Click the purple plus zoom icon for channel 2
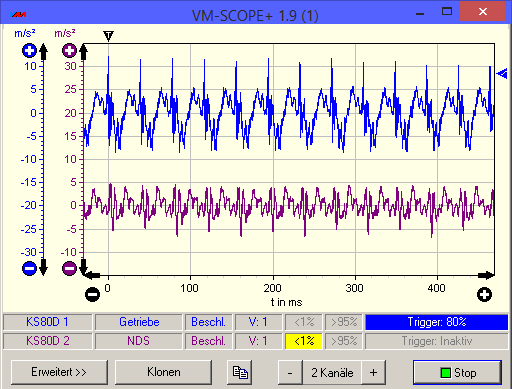 [69, 51]
